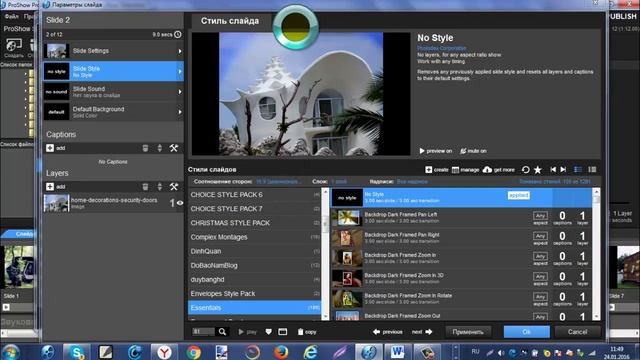Click Photodex Corporation publisher link
The width and height of the screenshot is (640, 360).
(442, 48)
